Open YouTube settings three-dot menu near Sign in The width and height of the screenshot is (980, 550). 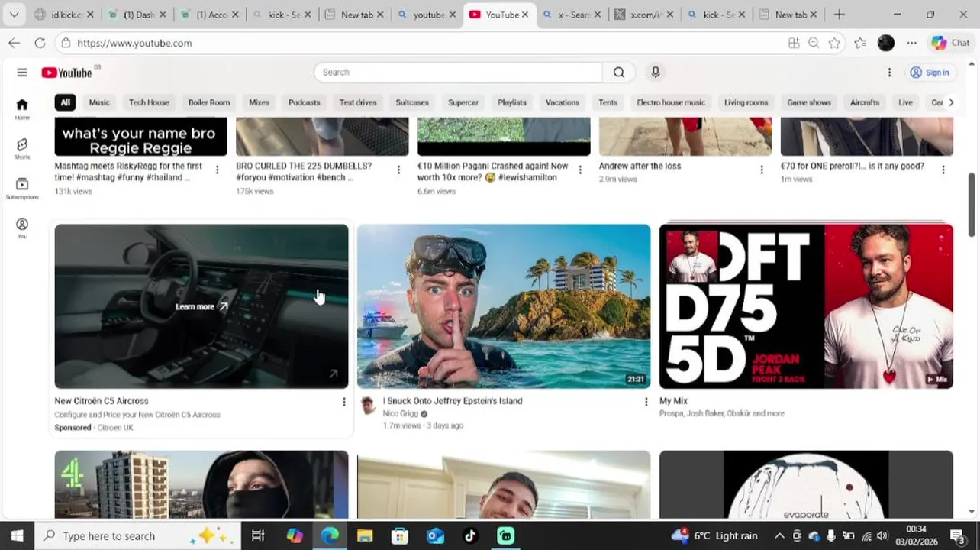click(x=889, y=73)
